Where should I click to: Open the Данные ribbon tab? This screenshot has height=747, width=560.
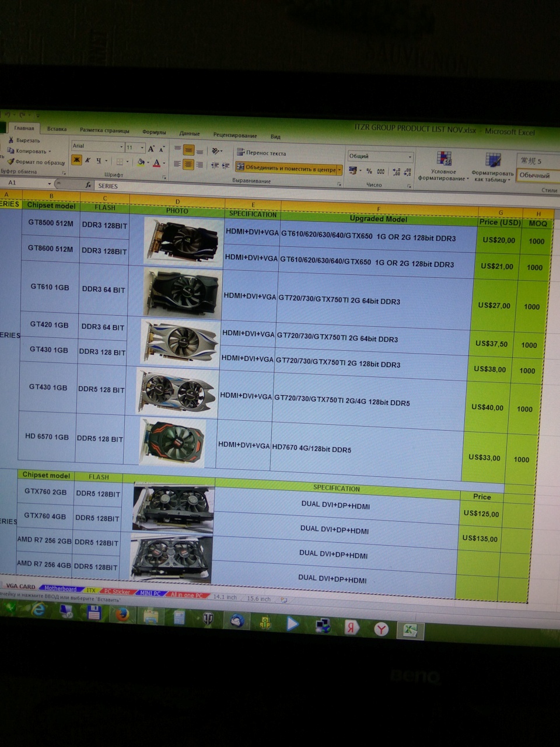coord(190,134)
